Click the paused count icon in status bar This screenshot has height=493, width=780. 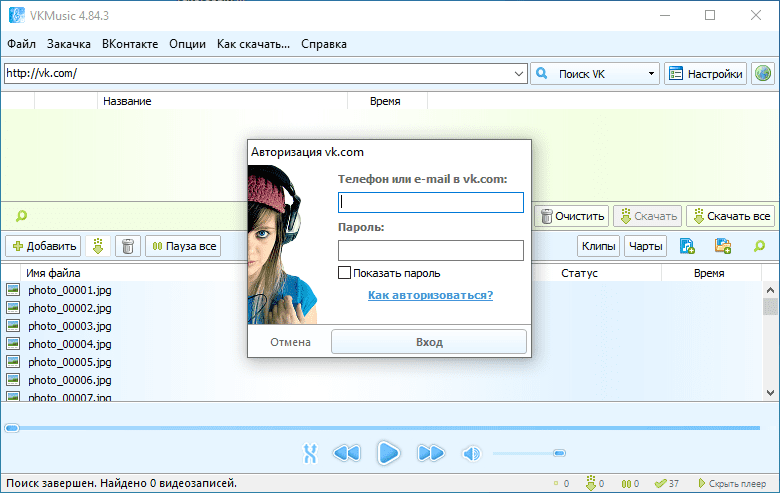[626, 484]
